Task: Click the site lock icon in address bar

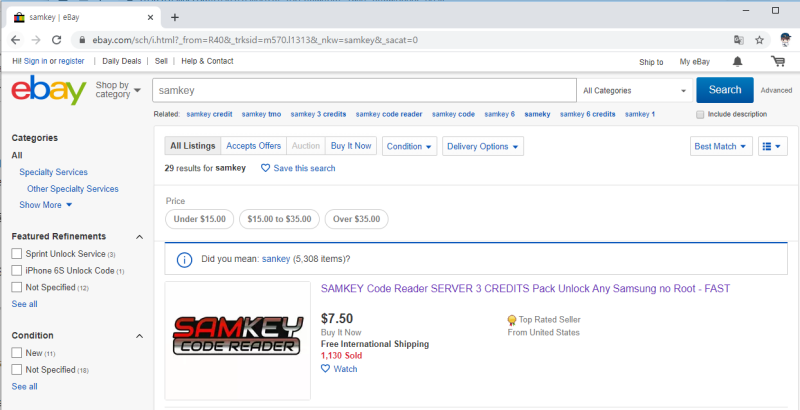Action: coord(82,40)
